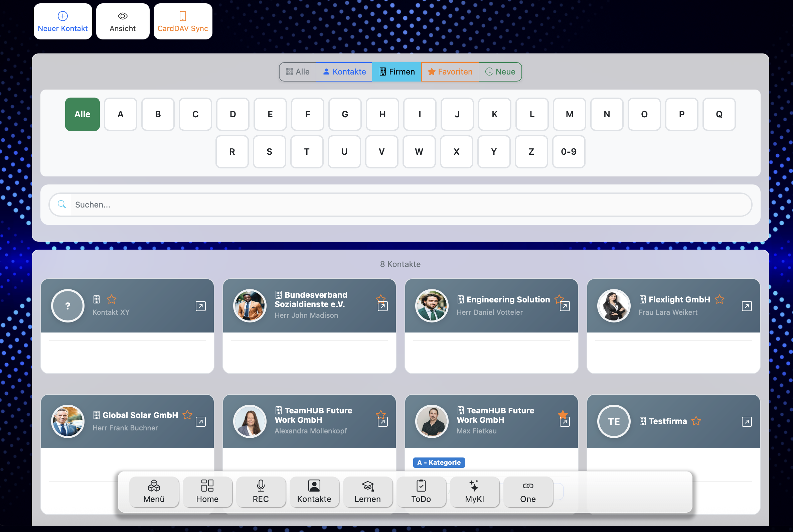Viewport: 793px width, 532px height.
Task: Start a CardDAV Sync
Action: click(182, 21)
